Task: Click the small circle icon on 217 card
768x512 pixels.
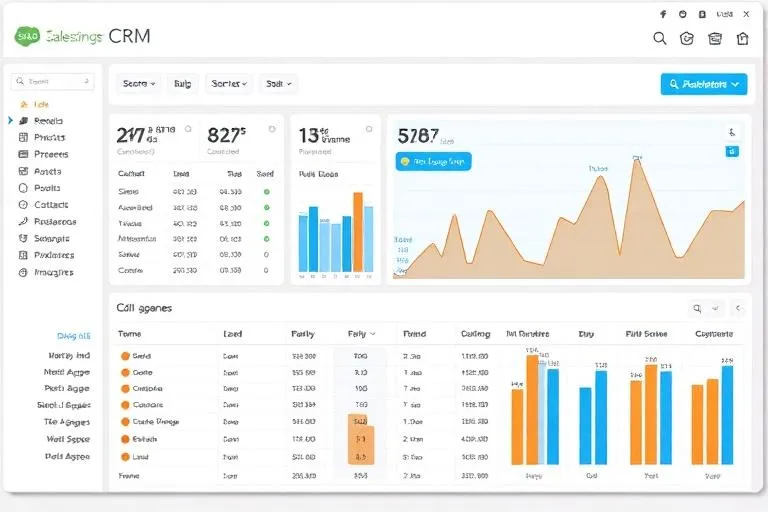Action: [x=188, y=129]
